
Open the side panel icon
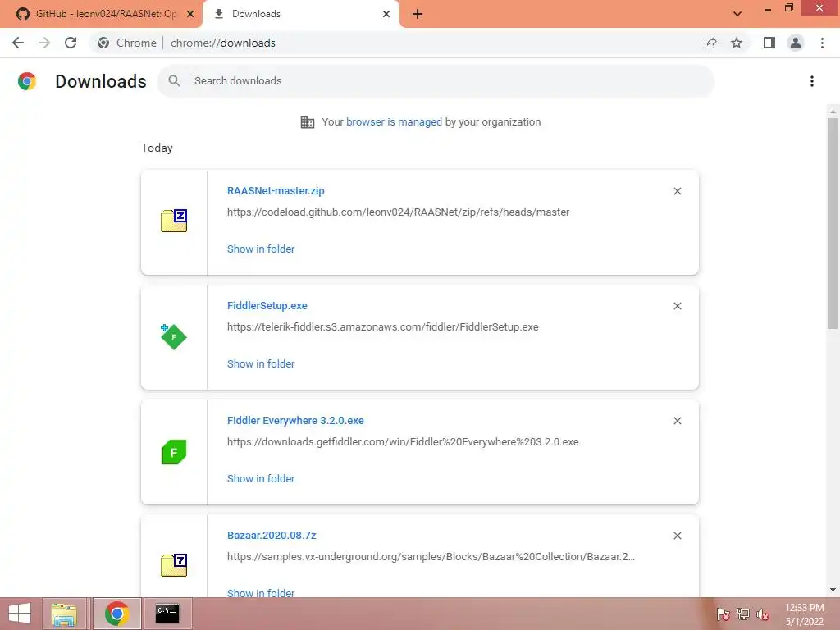pyautogui.click(x=769, y=43)
